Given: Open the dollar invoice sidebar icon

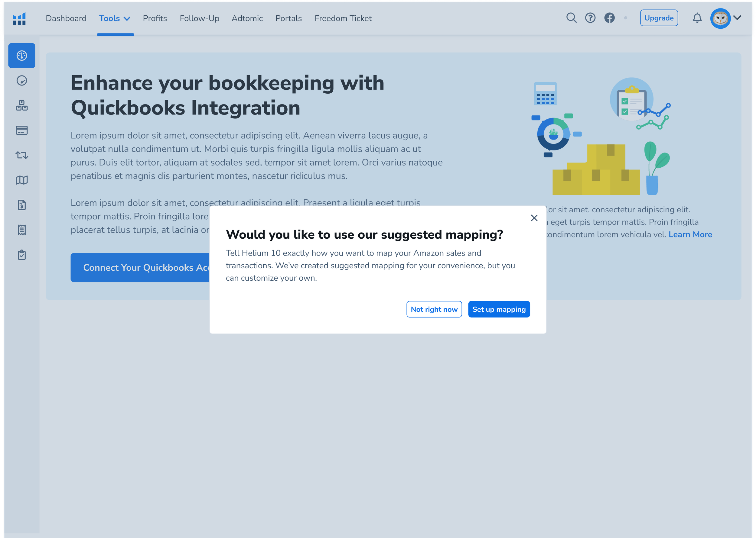Looking at the screenshot, I should [22, 205].
